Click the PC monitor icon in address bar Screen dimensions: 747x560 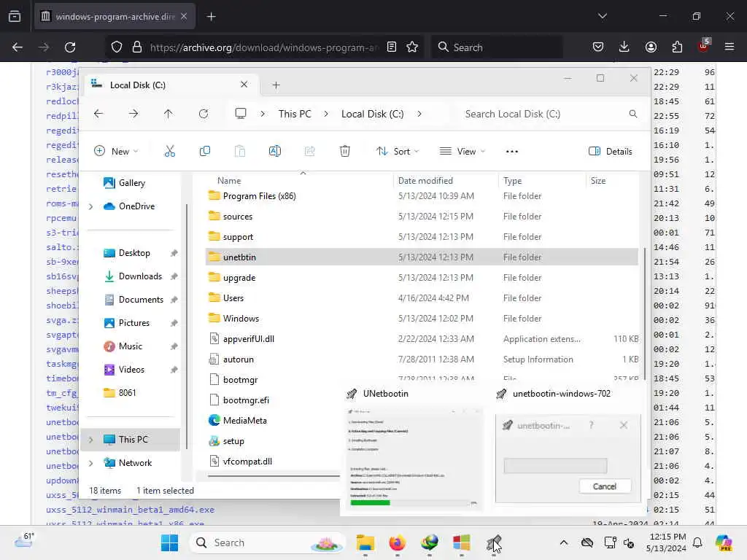tap(241, 113)
